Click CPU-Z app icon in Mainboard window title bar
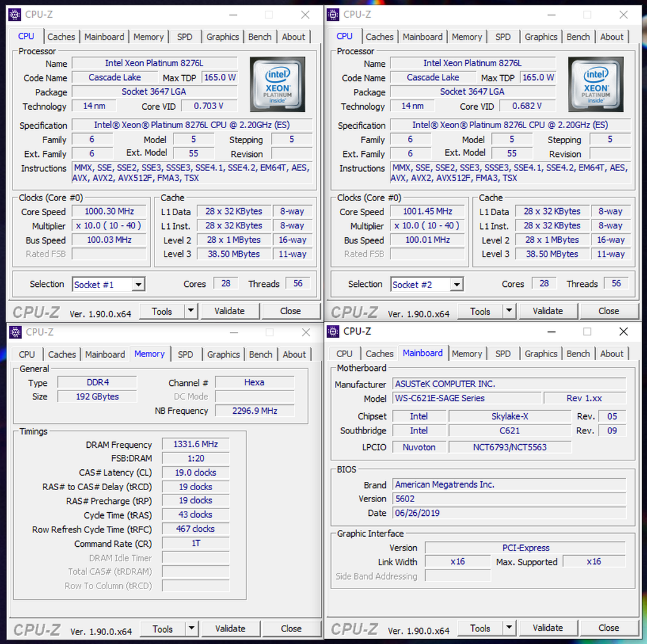This screenshot has height=644, width=647. click(333, 332)
